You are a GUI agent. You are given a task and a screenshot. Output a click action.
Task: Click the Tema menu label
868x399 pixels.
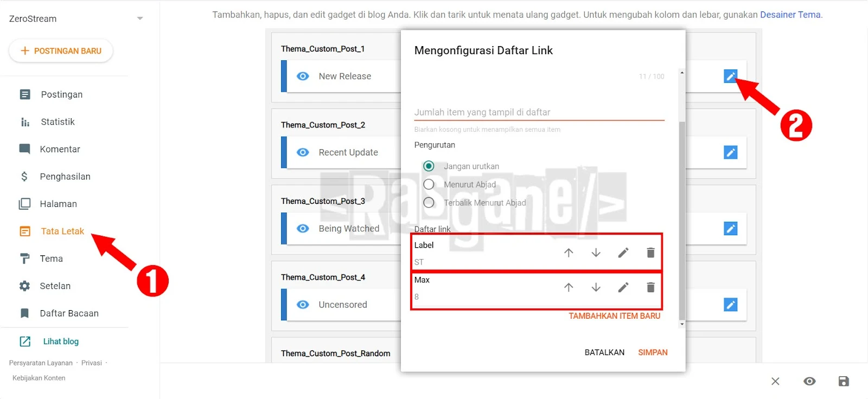coord(51,259)
